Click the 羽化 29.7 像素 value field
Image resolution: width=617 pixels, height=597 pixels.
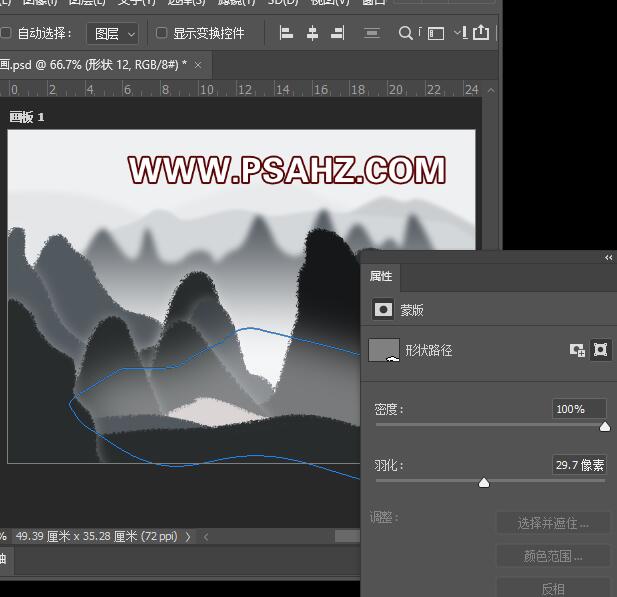579,465
